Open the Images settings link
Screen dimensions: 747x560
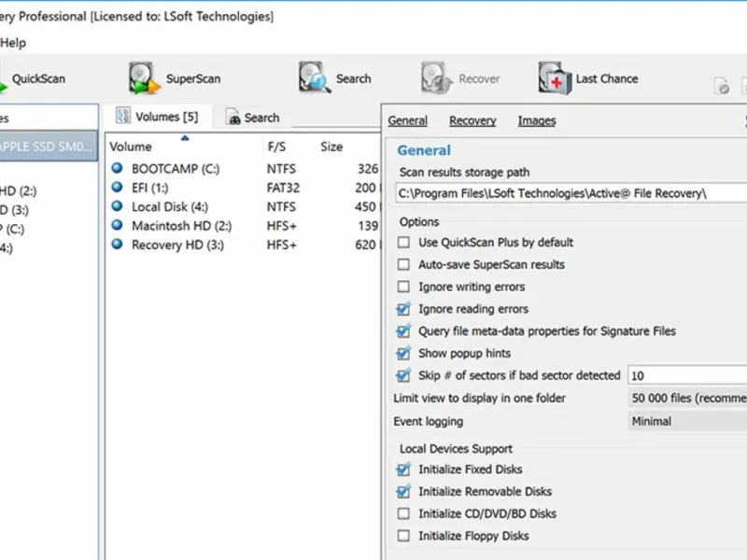tap(537, 121)
